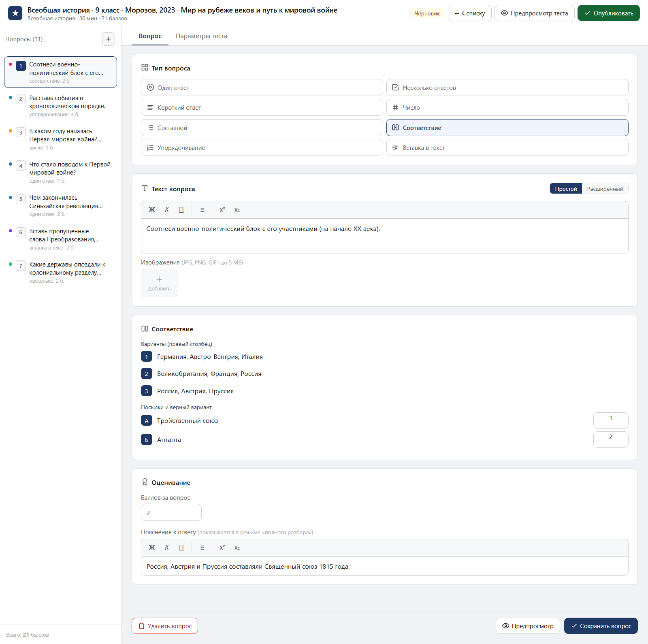Screen dimensions: 648x644
Task: Click the "Опубликовать" button
Action: pos(609,13)
